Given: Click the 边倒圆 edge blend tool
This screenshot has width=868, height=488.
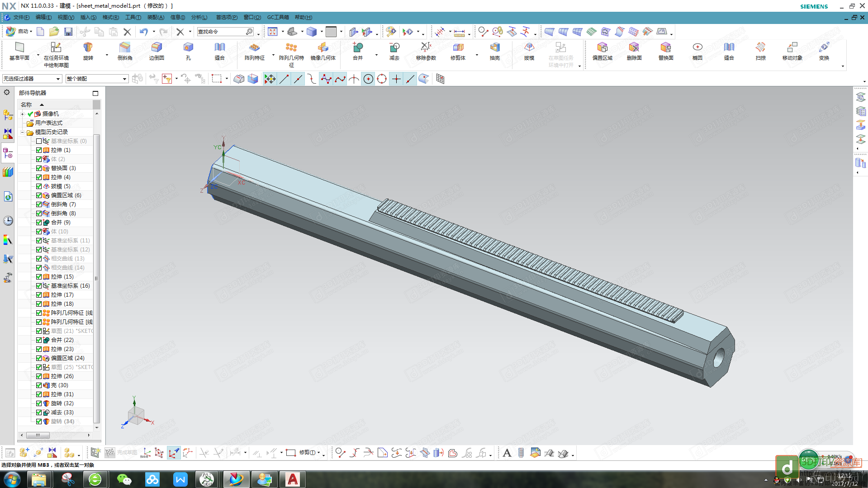Looking at the screenshot, I should point(157,51).
